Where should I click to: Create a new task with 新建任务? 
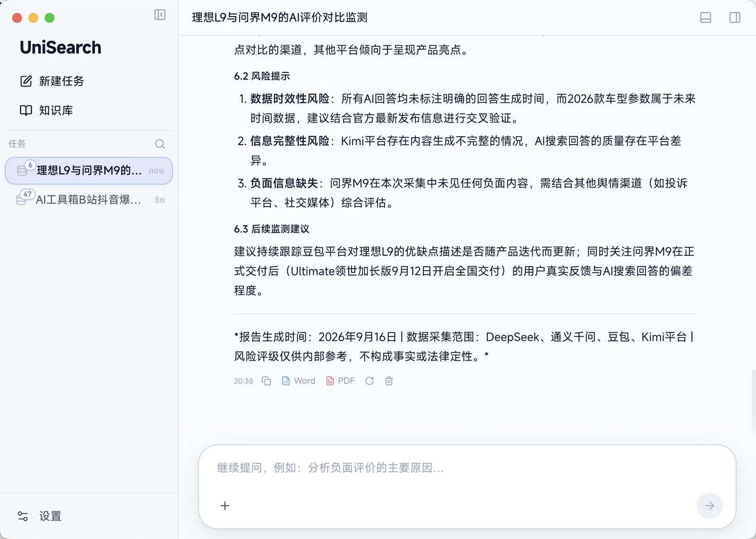pyautogui.click(x=52, y=81)
